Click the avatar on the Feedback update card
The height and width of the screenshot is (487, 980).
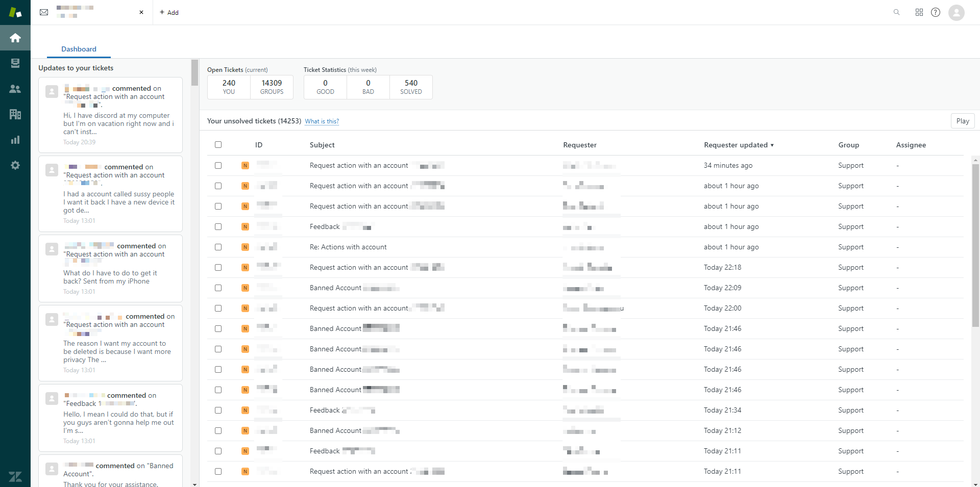(52, 398)
